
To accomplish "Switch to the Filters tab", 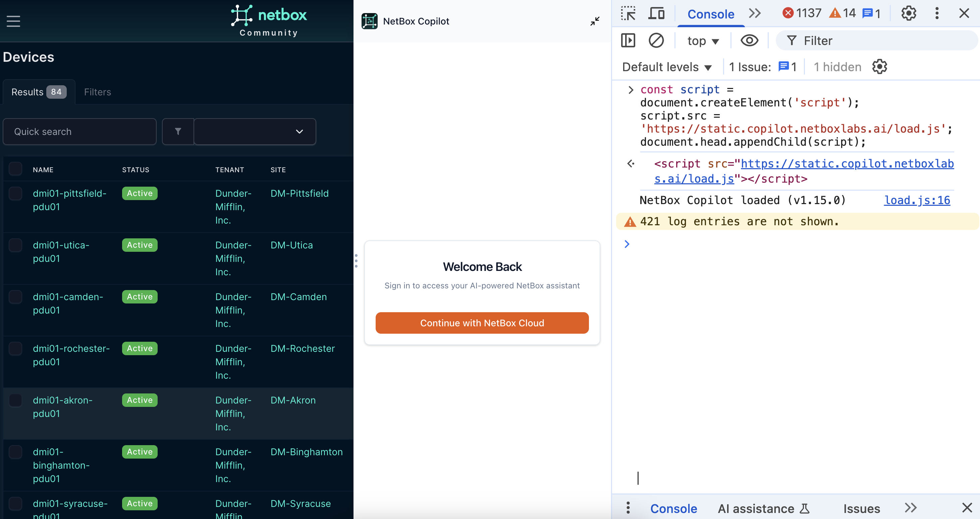I will click(x=97, y=92).
